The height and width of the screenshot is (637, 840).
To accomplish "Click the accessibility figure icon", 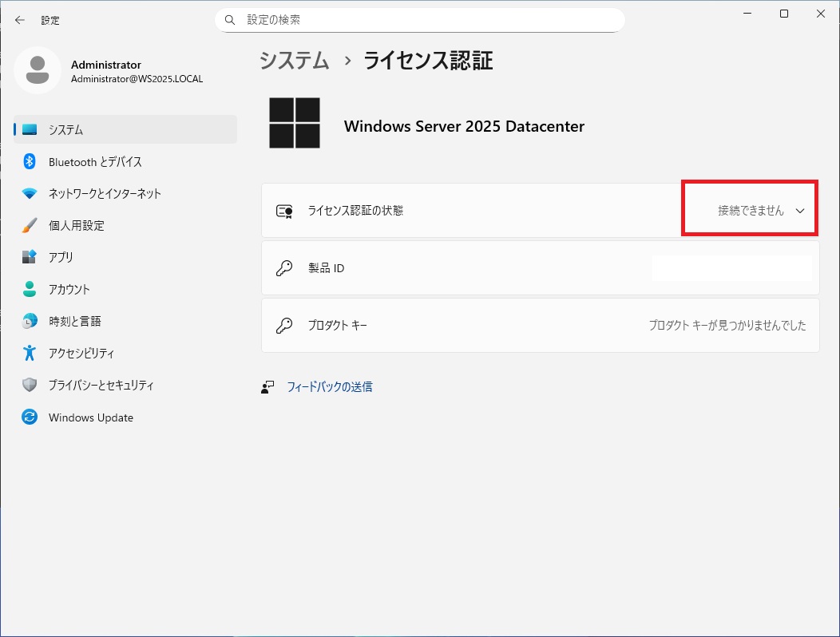I will [30, 353].
